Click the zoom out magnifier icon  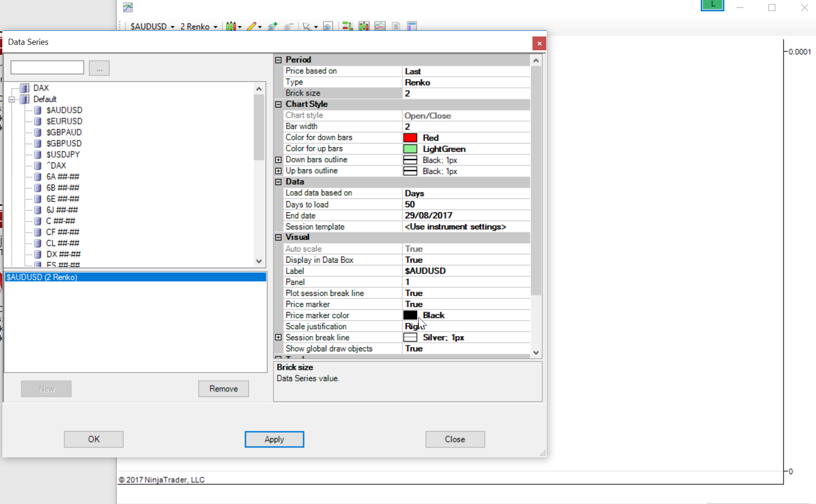coord(289,26)
